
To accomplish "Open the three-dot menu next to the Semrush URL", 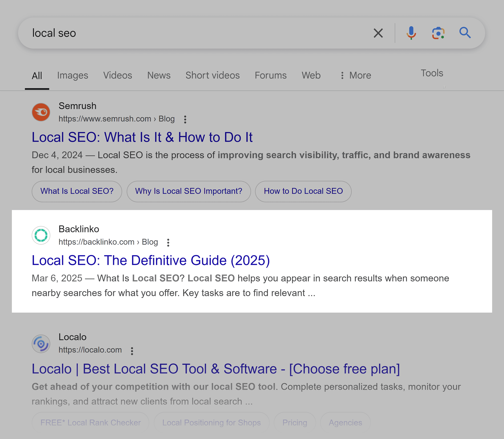I will (185, 119).
